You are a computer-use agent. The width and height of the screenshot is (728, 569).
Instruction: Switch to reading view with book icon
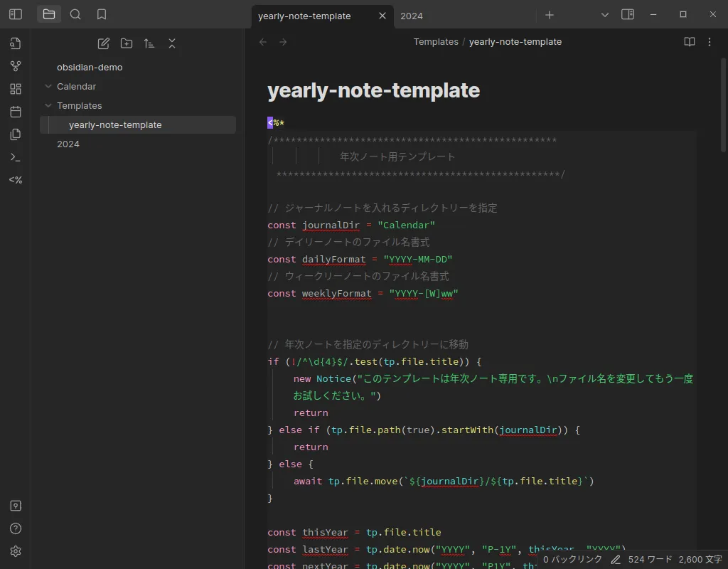click(689, 42)
